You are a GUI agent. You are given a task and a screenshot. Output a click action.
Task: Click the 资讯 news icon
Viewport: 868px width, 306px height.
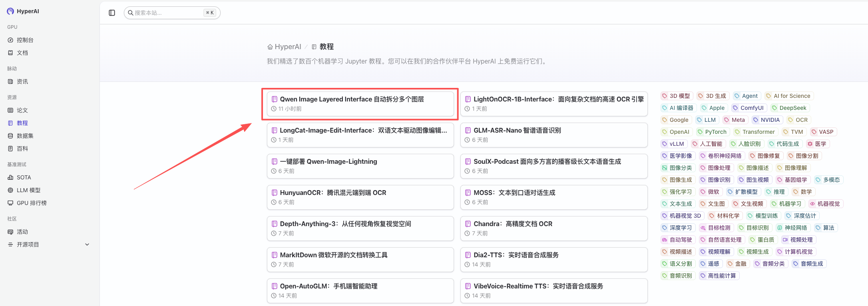[x=10, y=81]
